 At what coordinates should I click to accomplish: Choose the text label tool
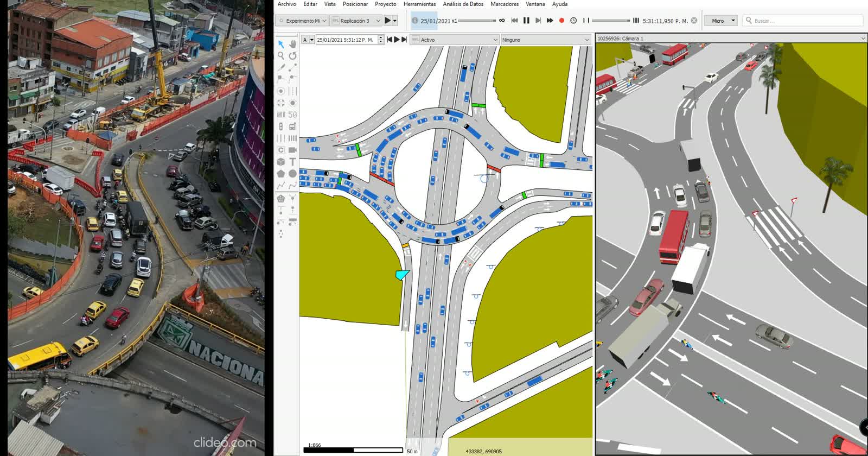(292, 162)
